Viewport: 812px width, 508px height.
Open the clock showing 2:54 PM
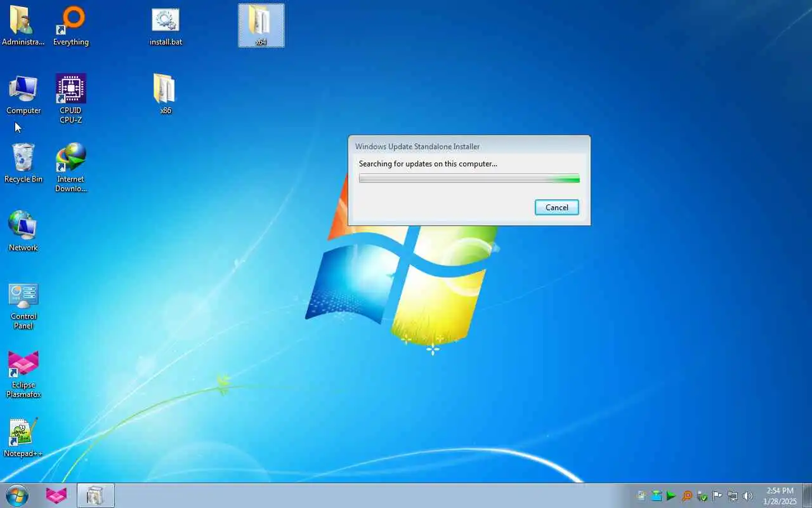pos(780,496)
